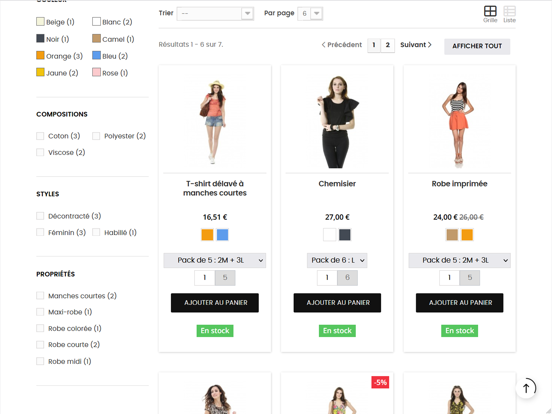
Task: Add Chemisier to cart
Action: (x=337, y=303)
